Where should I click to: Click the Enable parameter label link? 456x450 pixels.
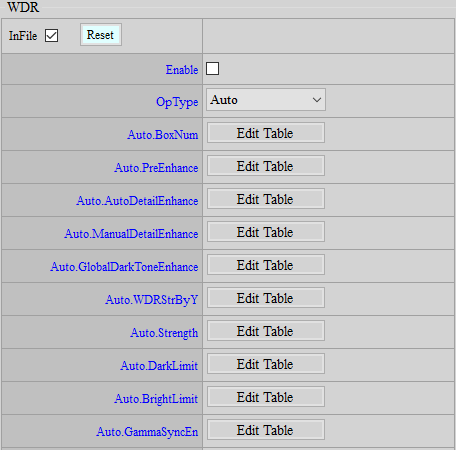[x=182, y=70]
